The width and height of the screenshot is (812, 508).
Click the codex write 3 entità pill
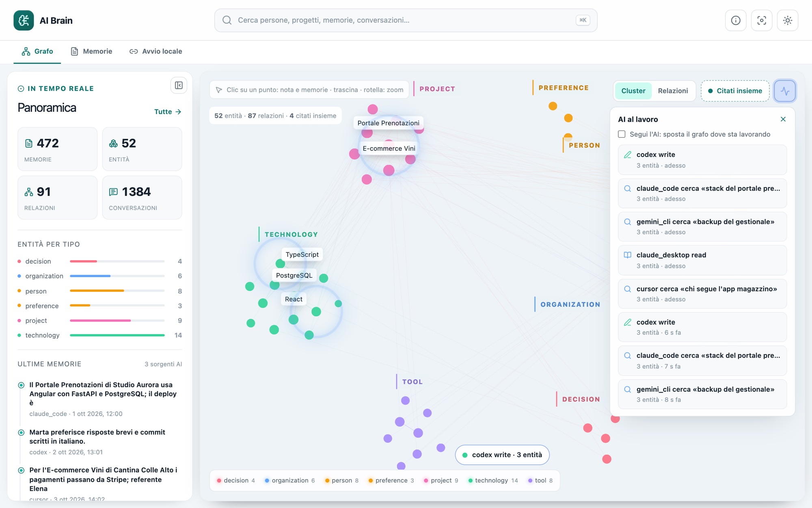click(502, 455)
